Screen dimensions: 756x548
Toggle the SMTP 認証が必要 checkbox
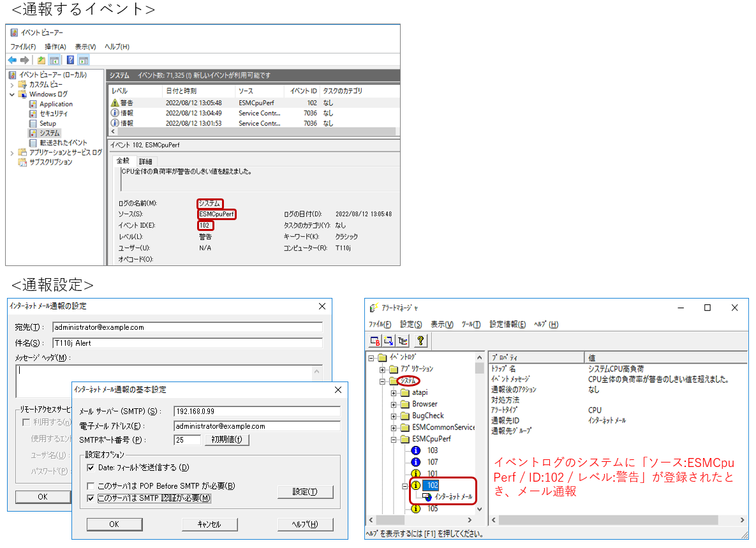91,498
